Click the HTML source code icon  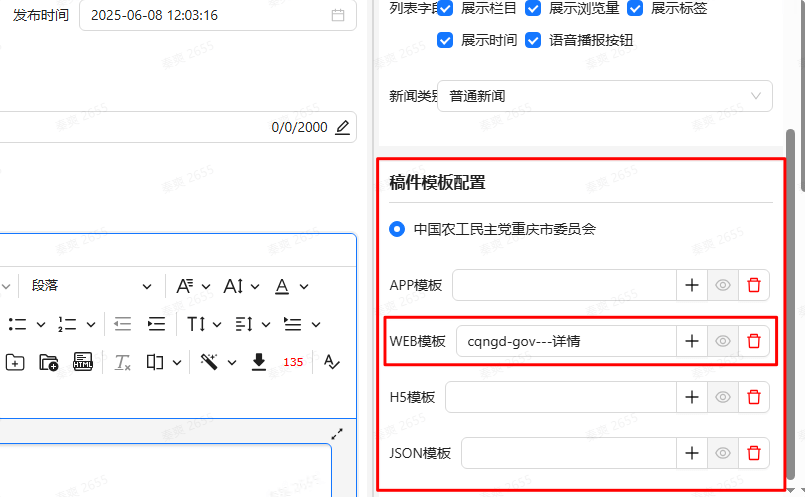pyautogui.click(x=83, y=362)
